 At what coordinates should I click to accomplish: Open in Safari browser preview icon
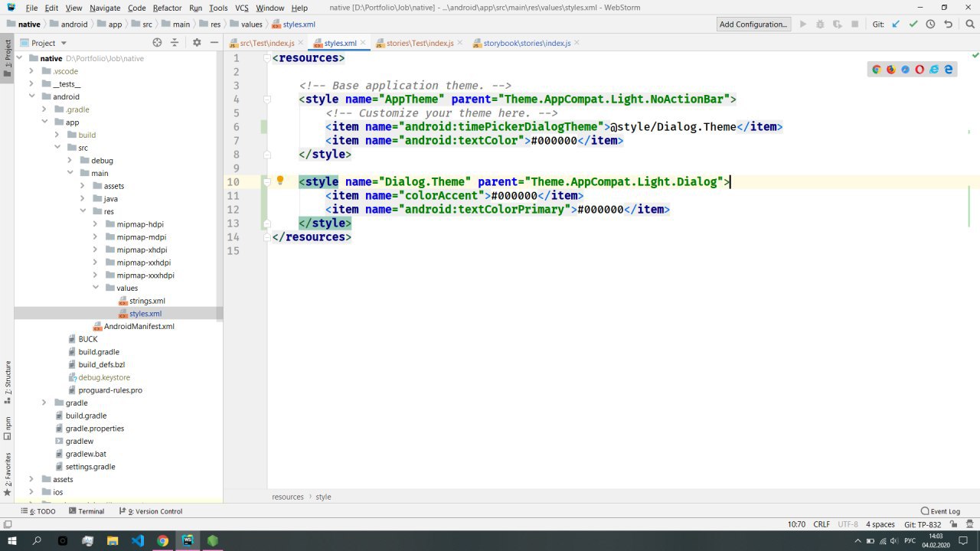pyautogui.click(x=905, y=69)
